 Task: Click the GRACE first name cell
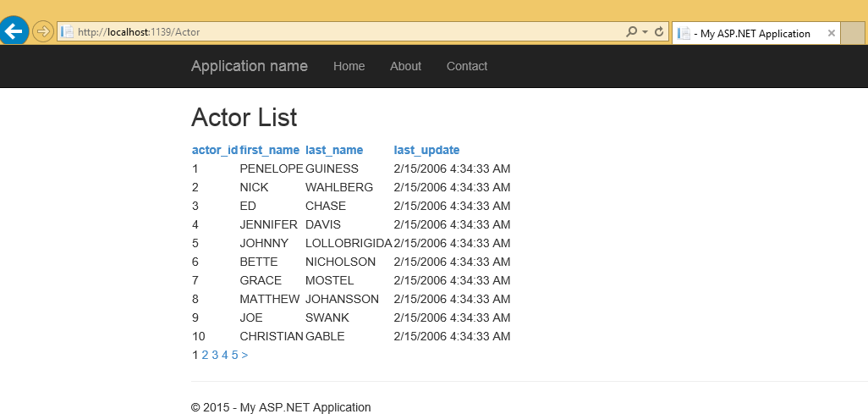261,280
